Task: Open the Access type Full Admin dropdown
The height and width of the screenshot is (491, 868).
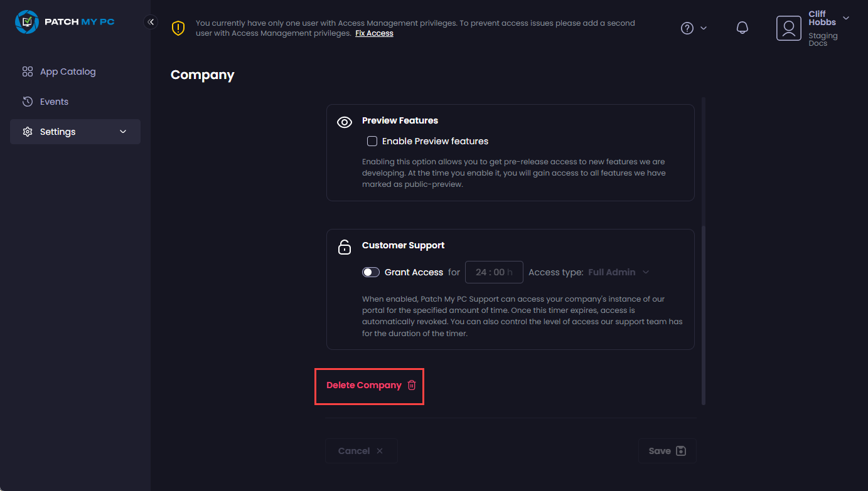Action: pos(618,272)
